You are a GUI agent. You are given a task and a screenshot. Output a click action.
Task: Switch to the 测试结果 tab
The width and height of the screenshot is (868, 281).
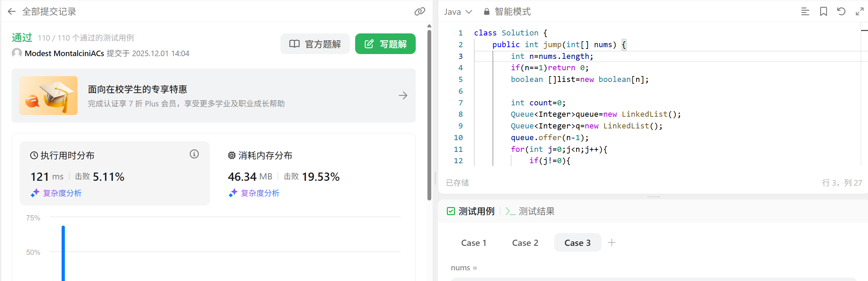530,211
